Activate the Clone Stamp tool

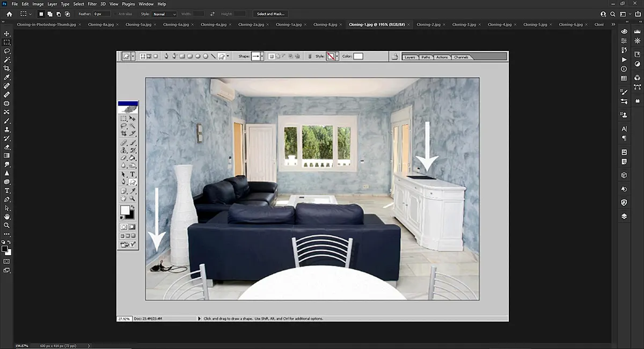[x=7, y=129]
